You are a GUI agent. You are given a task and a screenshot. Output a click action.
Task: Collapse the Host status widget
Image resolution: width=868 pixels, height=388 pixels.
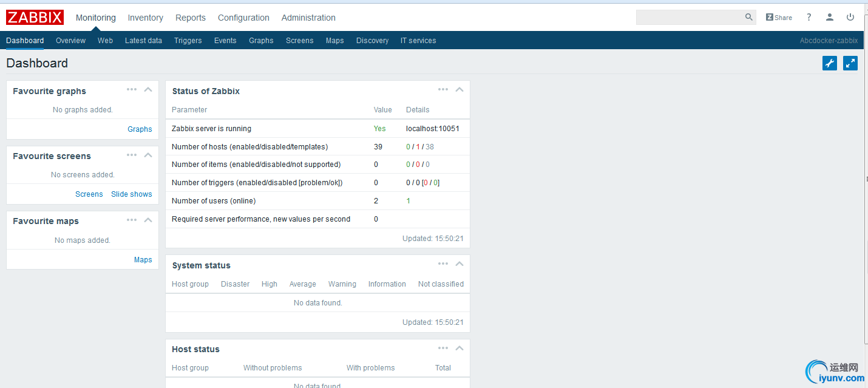click(459, 348)
